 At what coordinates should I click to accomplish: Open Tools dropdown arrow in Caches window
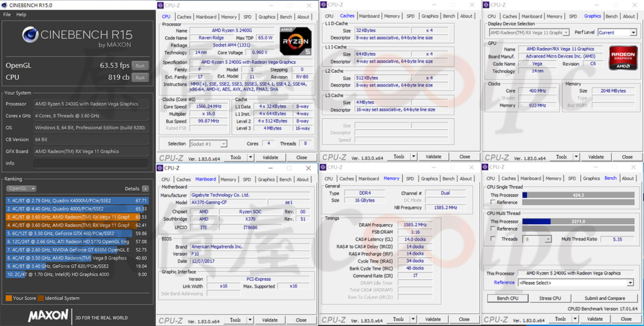[413, 157]
